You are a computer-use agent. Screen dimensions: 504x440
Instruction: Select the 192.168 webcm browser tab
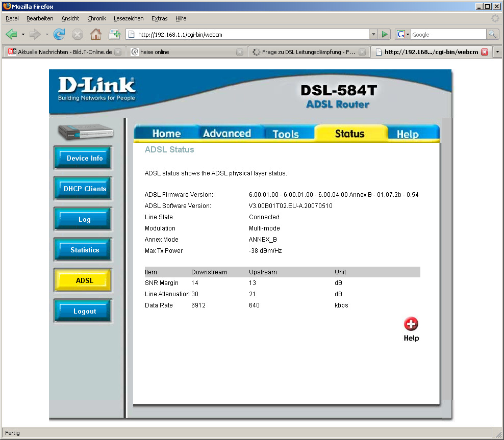coord(431,51)
